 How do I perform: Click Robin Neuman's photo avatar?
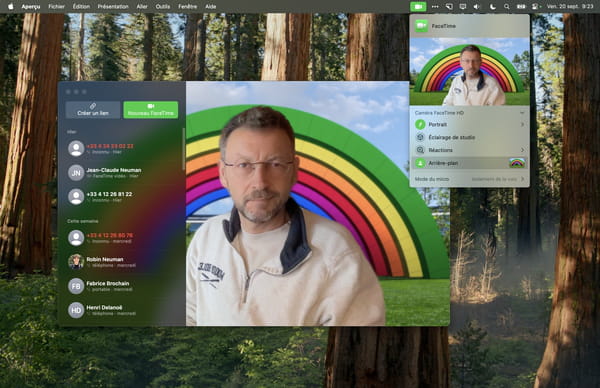(76, 262)
